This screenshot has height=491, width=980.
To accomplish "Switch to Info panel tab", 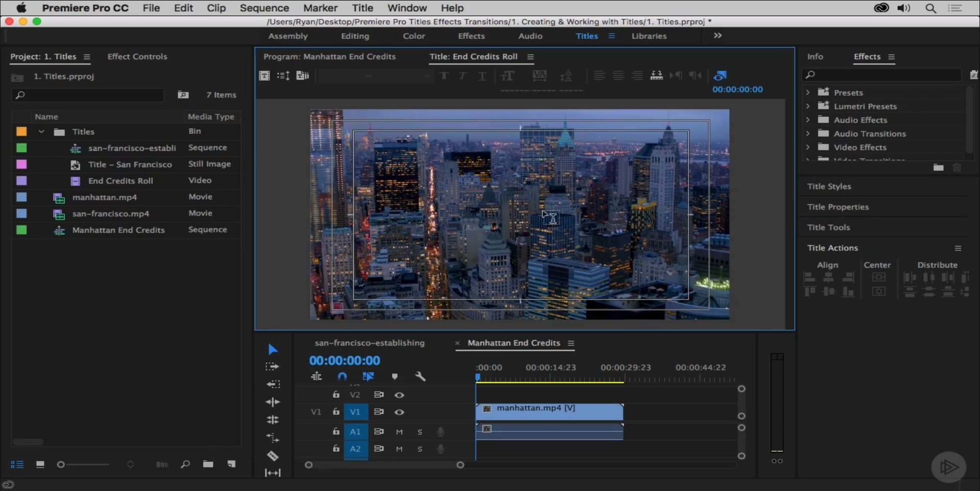I will pos(815,57).
